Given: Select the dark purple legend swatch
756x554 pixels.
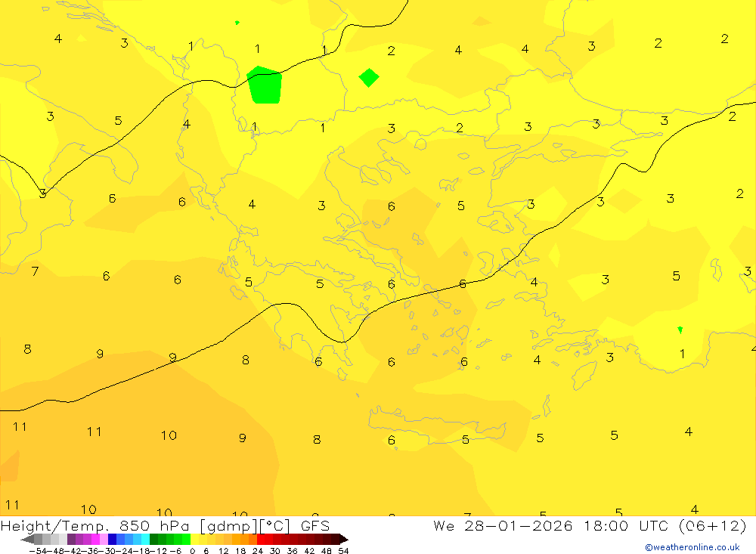Looking at the screenshot, I should coord(71,539).
